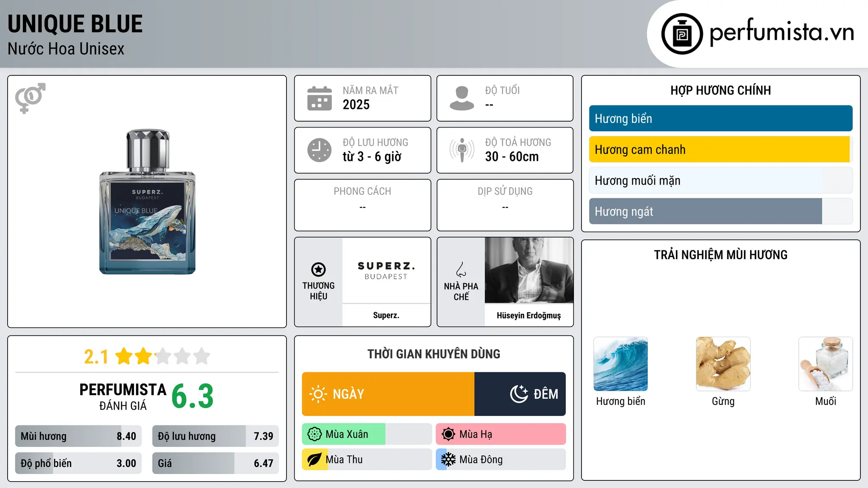Click the Độ phổ biến 3.00 score bar
The width and height of the screenshot is (868, 488).
(x=78, y=463)
